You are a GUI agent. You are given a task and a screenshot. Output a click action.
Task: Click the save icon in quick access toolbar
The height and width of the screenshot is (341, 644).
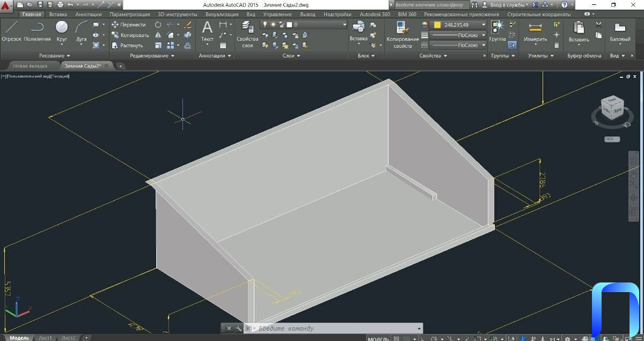40,4
